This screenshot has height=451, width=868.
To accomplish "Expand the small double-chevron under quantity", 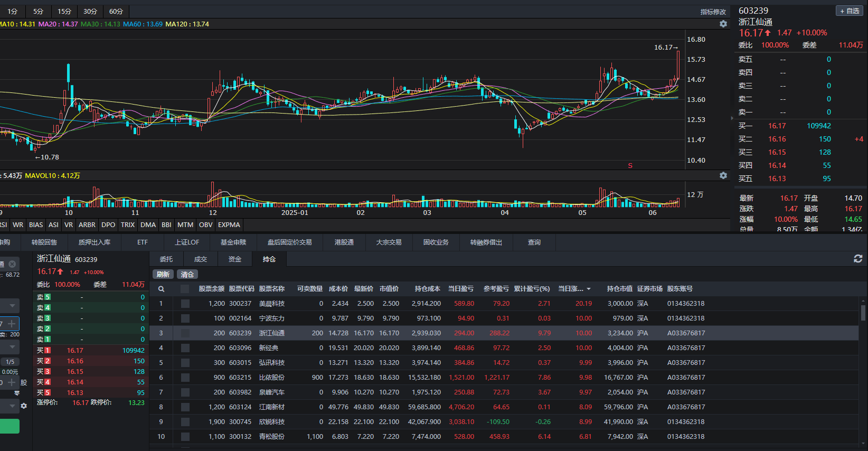I will (17, 393).
